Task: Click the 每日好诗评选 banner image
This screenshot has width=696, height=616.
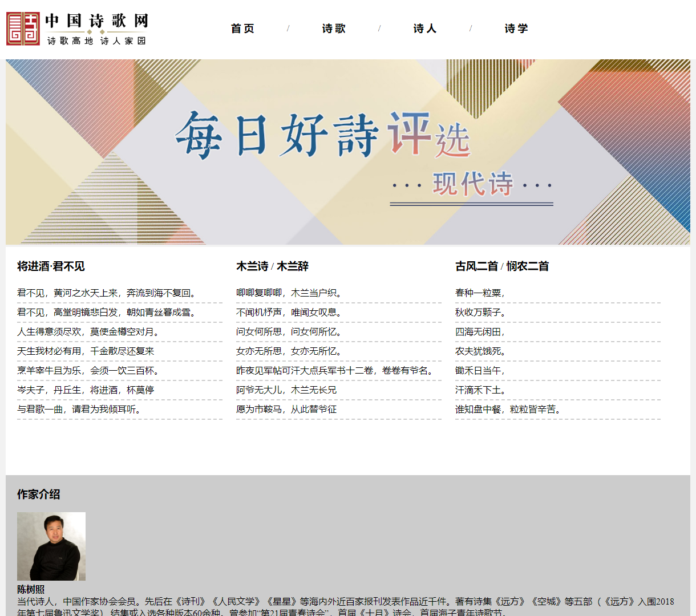Action: click(x=348, y=151)
